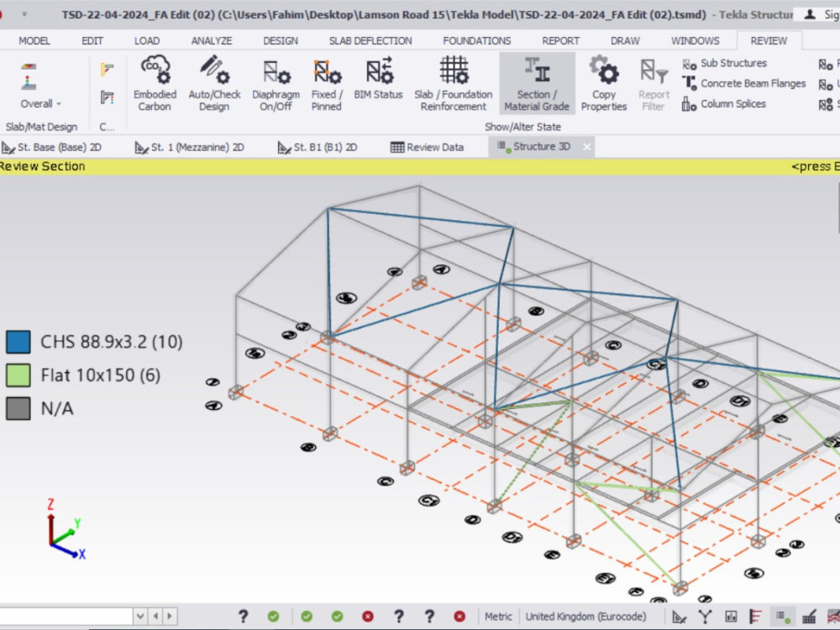Open the WINDOWS ribbon tab

point(696,40)
